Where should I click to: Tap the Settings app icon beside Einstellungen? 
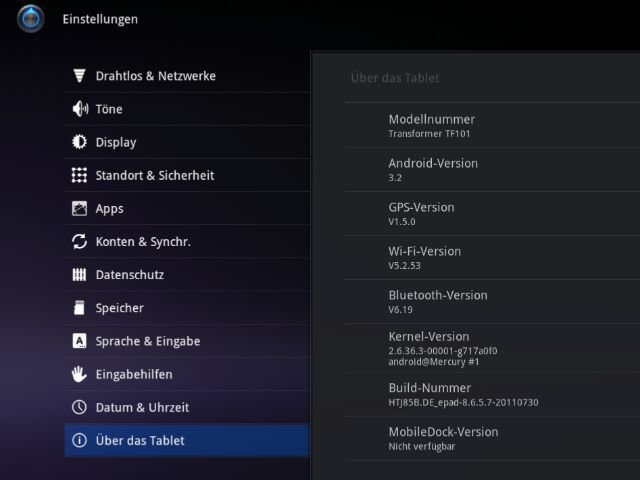(x=31, y=19)
